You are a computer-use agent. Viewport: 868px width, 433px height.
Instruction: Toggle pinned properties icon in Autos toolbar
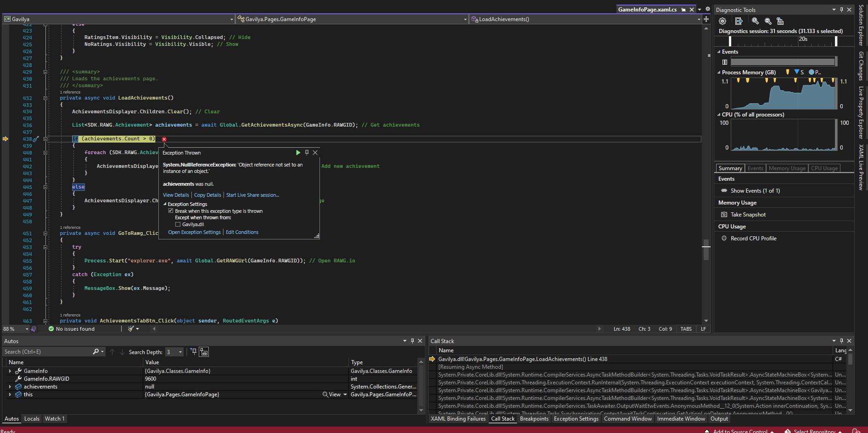tap(194, 352)
